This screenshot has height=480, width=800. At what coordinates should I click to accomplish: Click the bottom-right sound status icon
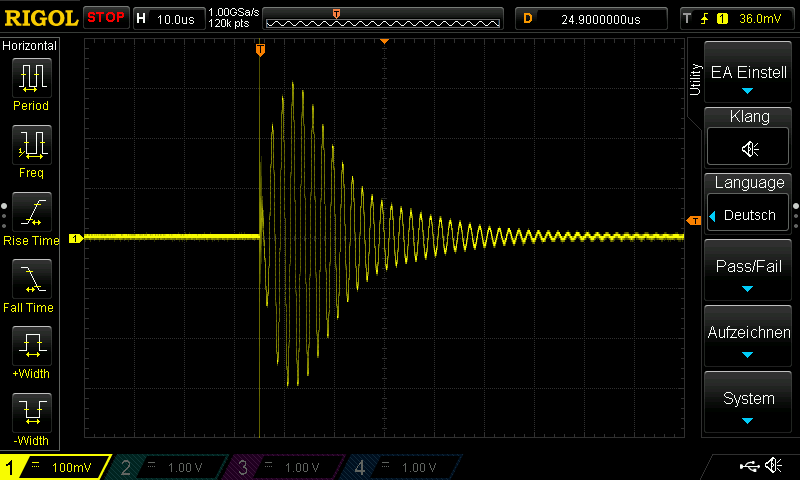click(773, 465)
